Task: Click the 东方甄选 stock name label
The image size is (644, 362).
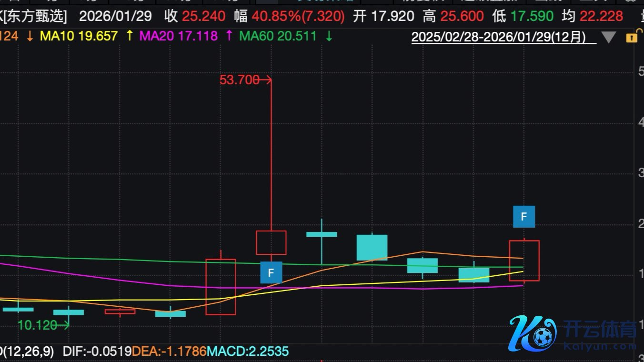Action: 36,17
